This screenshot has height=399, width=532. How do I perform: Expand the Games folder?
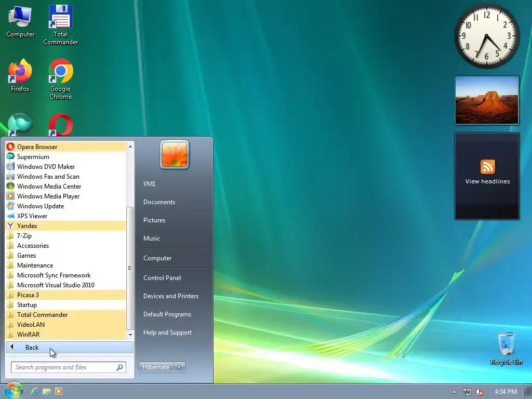65,256
